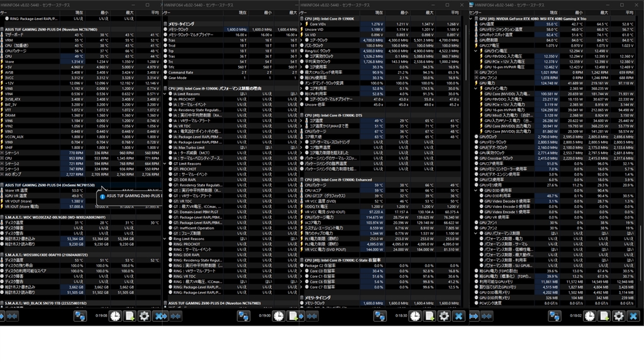Screen dimensions: 644x362
Task: Select S.M.A.R.T.: WDC WD20EZAZ drive header
Action: [80, 217]
